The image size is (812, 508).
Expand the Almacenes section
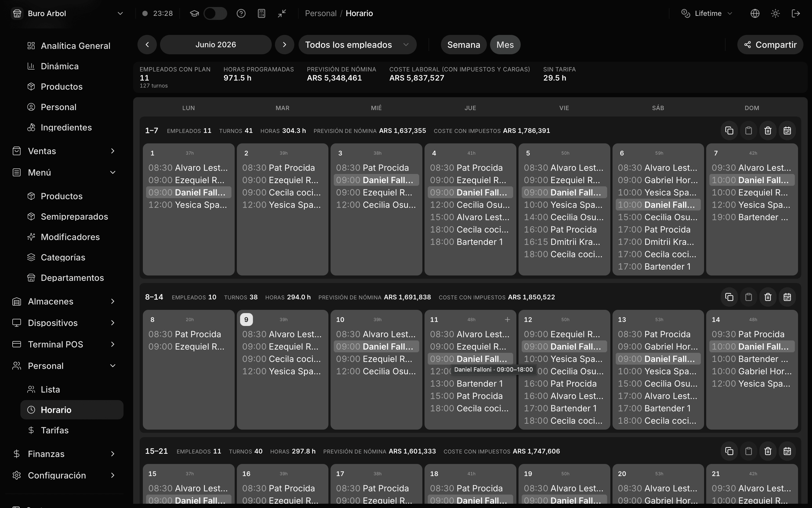[x=64, y=301]
